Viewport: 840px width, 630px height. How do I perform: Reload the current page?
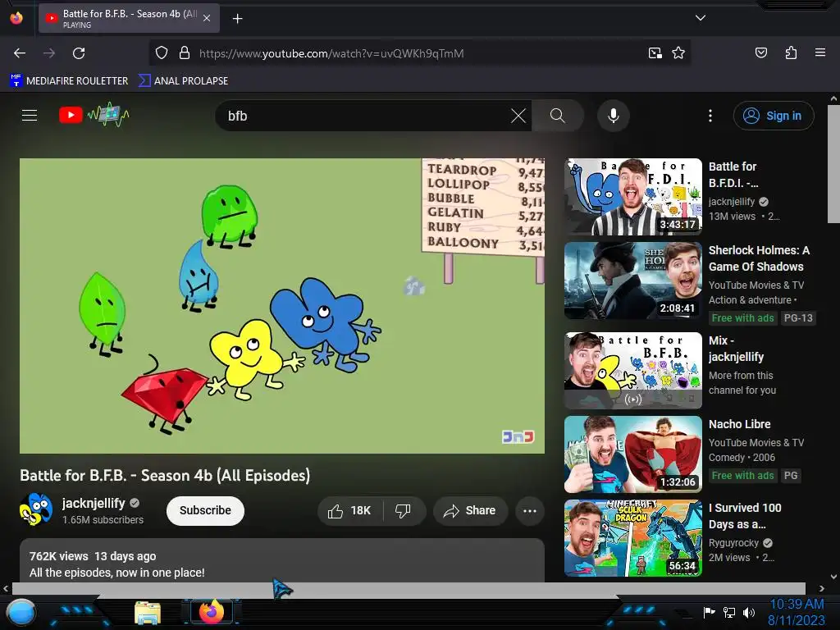click(79, 53)
